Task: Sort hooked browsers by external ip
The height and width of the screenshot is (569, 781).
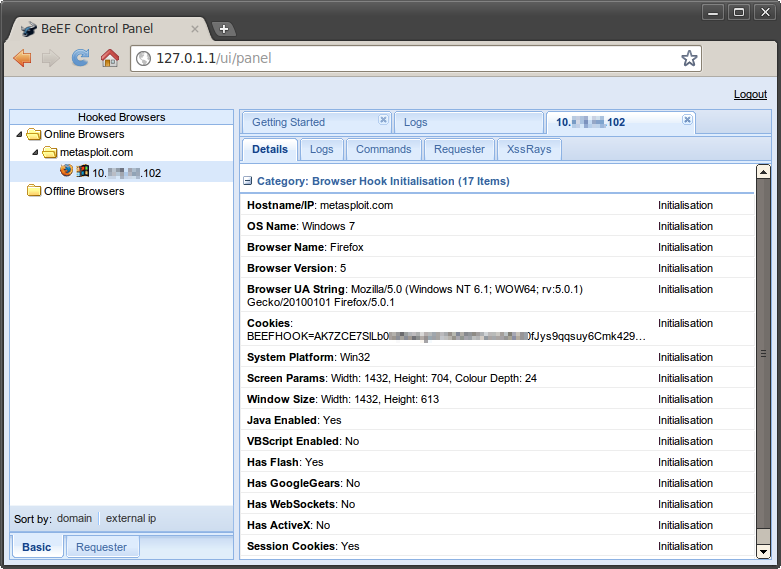Action: point(130,518)
